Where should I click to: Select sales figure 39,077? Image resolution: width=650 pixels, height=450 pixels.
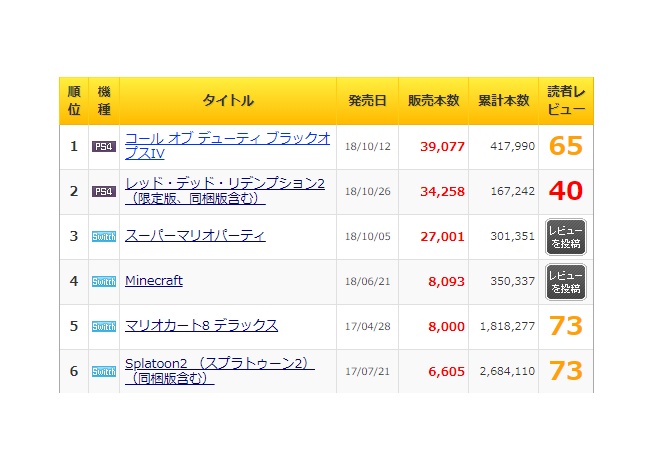pyautogui.click(x=442, y=147)
